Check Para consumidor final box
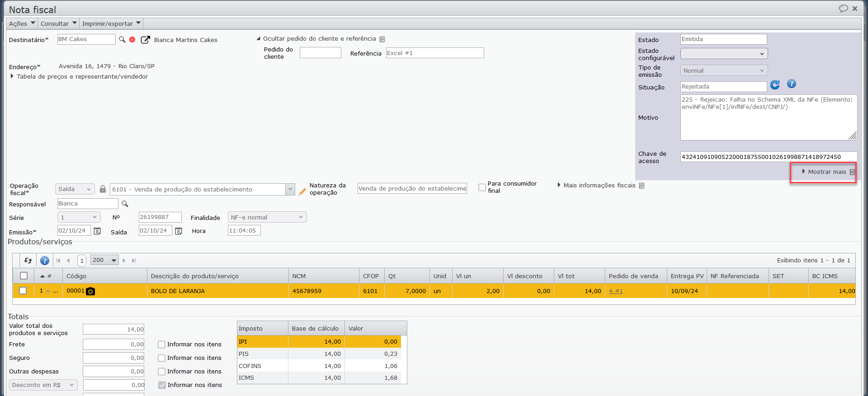Image resolution: width=868 pixels, height=396 pixels. tap(482, 187)
